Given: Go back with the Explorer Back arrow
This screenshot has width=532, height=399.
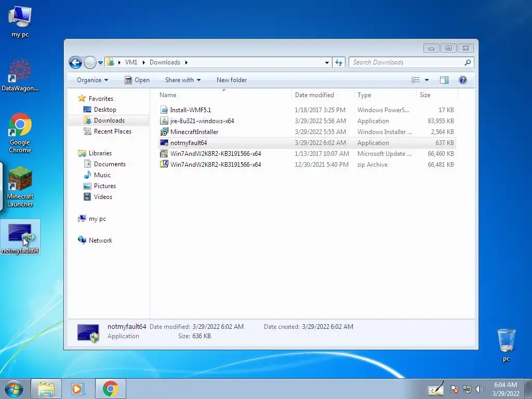Looking at the screenshot, I should [75, 62].
